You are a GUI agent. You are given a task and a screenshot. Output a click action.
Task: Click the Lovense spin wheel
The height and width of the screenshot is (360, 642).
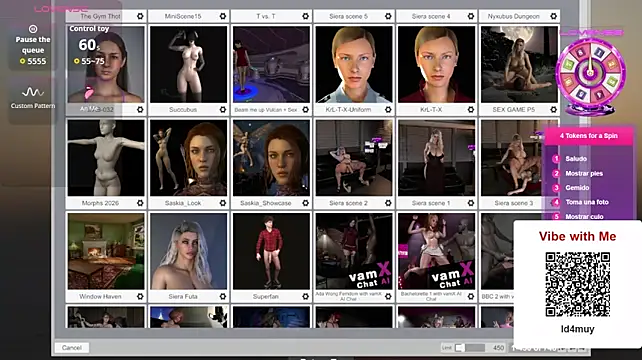coord(590,74)
